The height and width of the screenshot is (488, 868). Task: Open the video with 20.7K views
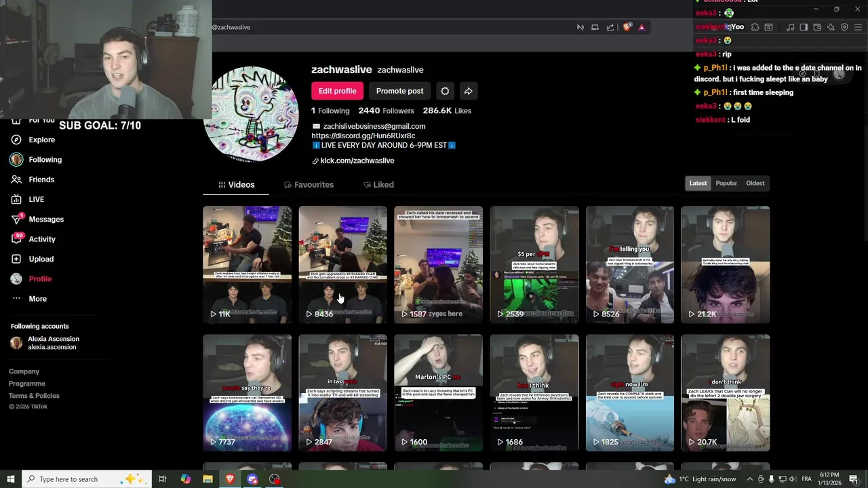[725, 392]
